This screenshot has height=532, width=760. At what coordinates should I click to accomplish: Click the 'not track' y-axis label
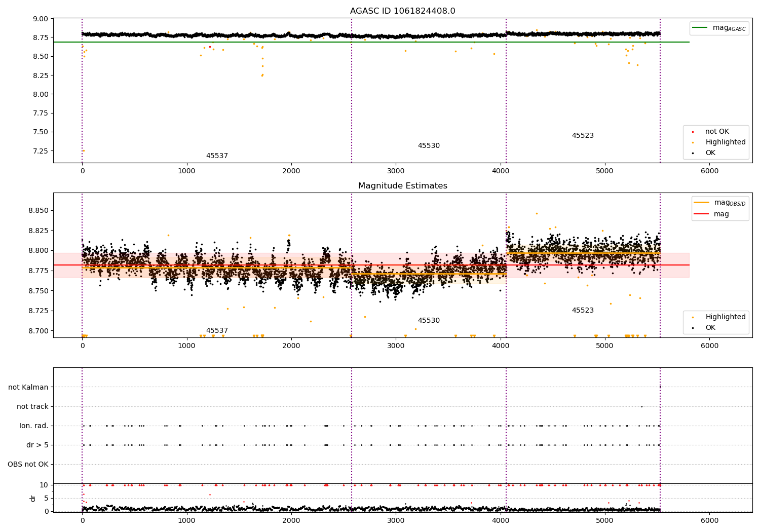tap(32, 407)
